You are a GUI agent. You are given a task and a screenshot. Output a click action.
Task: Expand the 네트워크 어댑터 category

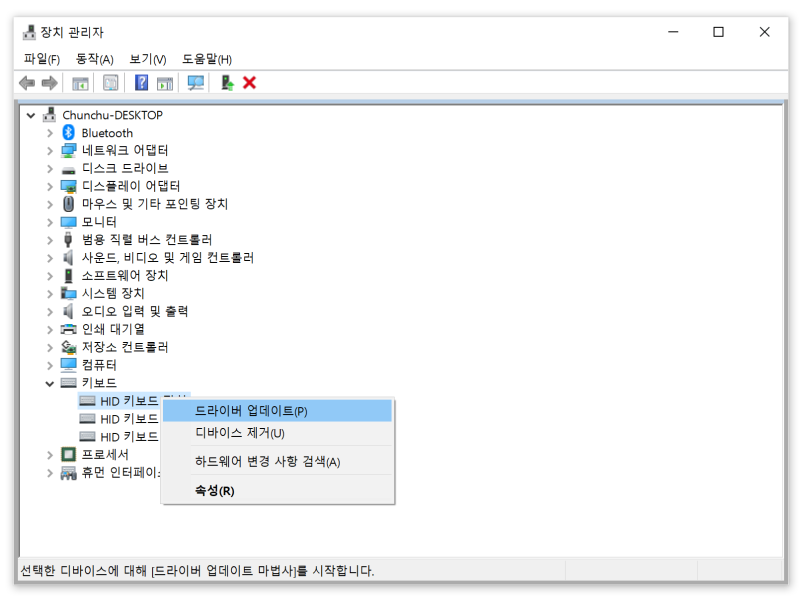(49, 151)
